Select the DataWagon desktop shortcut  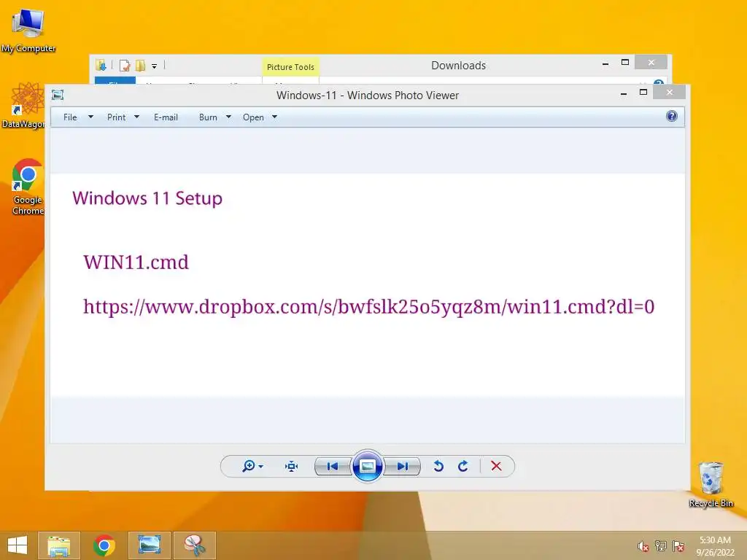[24, 106]
